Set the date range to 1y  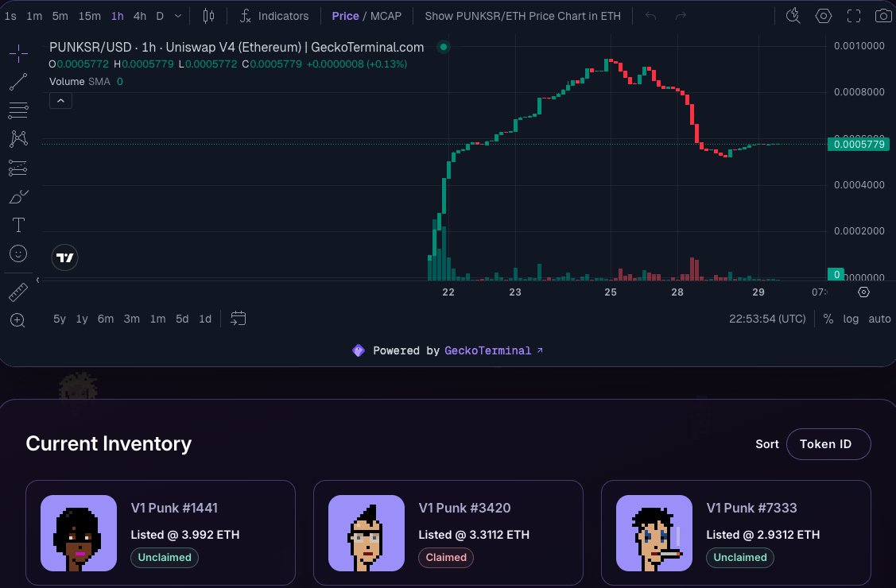[x=82, y=319]
